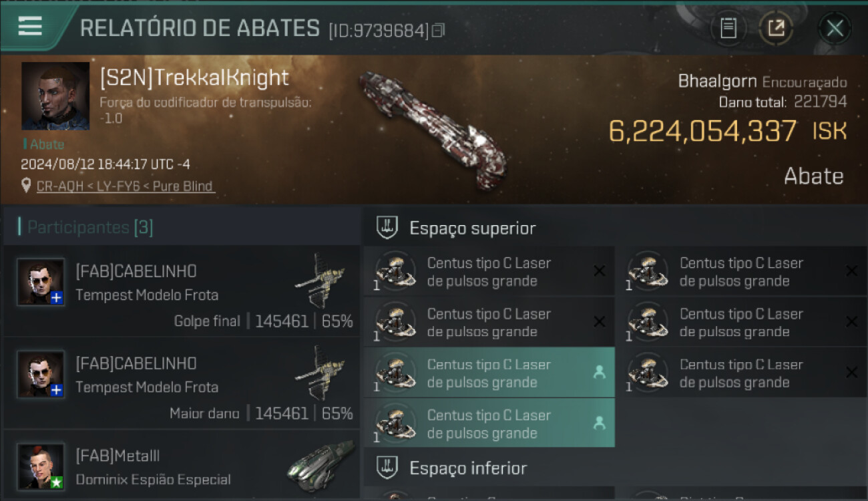This screenshot has height=501, width=868.
Task: Open CR-AQH Pure Blind location link
Action: tap(126, 186)
